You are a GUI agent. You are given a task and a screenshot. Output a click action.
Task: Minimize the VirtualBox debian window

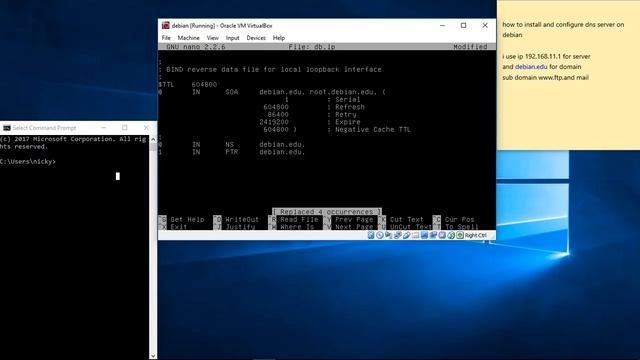[442, 25]
